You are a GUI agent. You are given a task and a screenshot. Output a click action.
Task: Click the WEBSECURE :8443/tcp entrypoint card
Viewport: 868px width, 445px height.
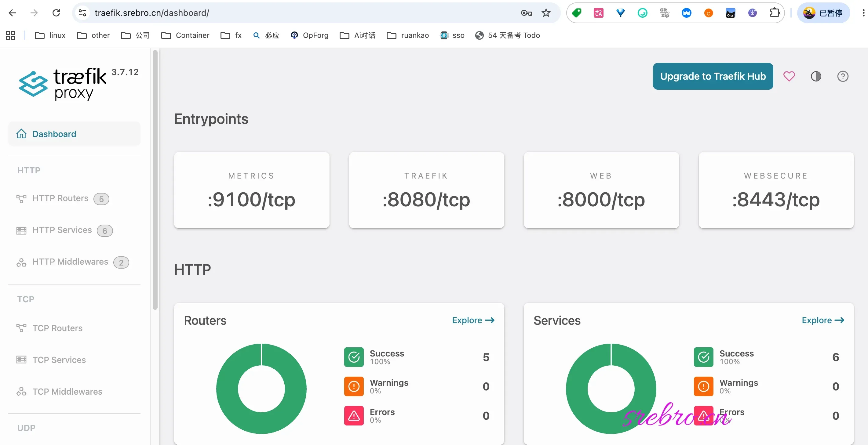pos(776,190)
